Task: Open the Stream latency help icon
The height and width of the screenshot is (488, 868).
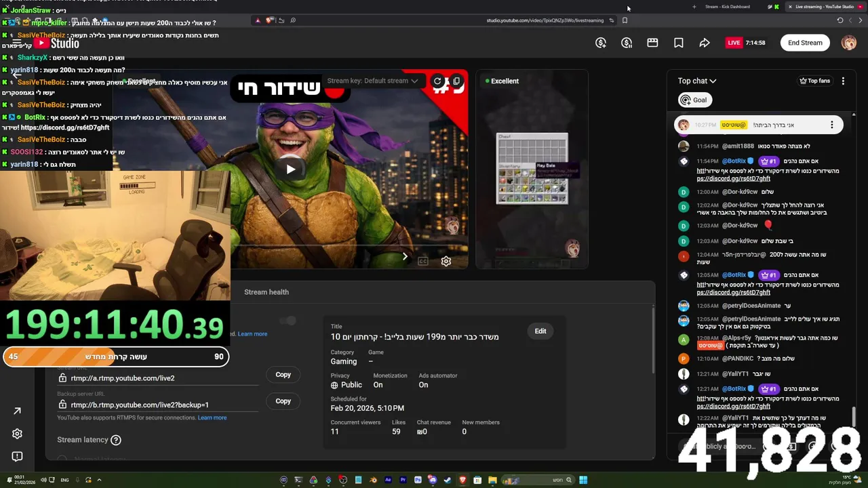Action: click(116, 440)
